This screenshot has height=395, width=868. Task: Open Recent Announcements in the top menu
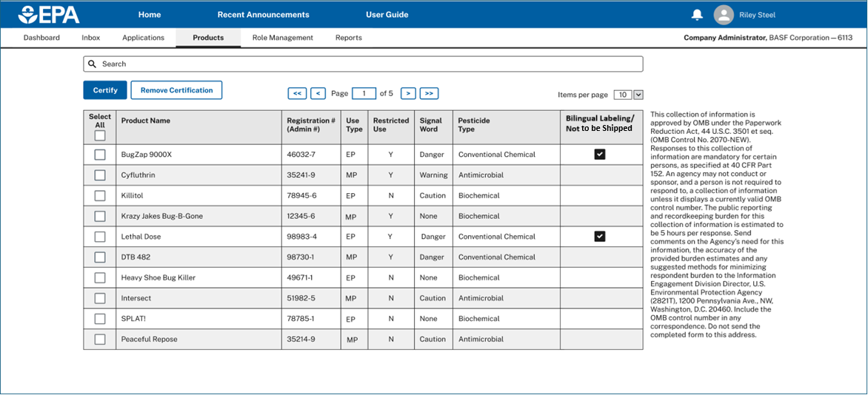click(263, 15)
